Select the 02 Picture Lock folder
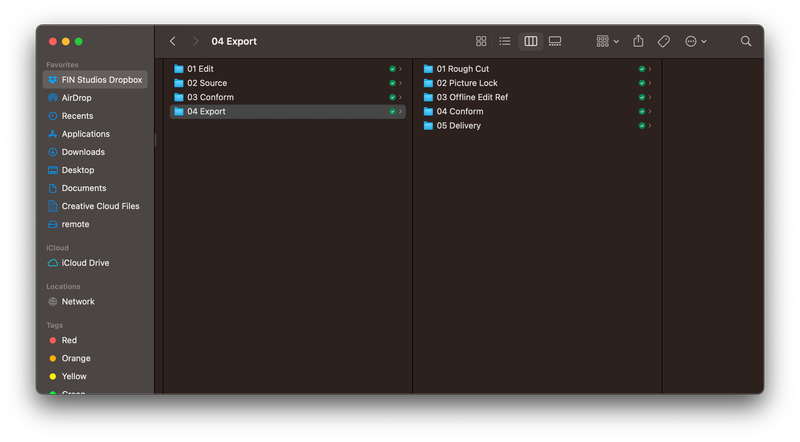Viewport: 800px width, 442px height. tap(537, 83)
